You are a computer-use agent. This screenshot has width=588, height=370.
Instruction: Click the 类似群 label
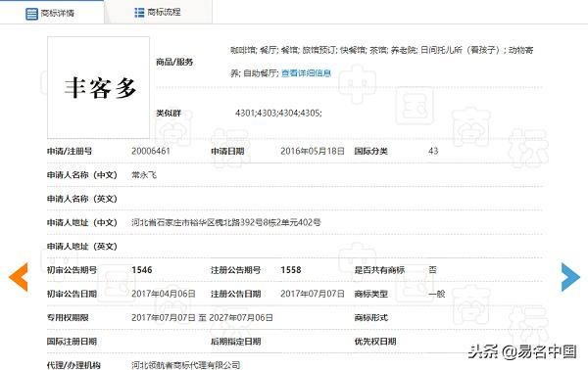click(x=169, y=113)
